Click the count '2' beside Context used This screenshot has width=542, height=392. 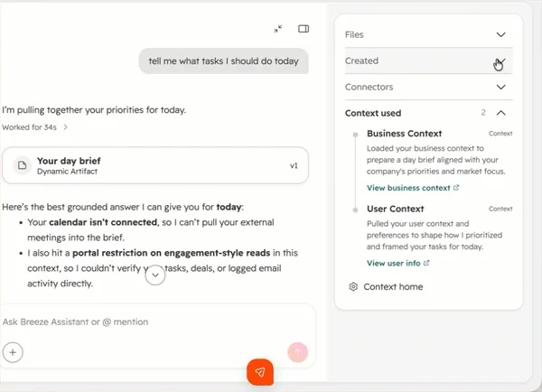coord(483,113)
